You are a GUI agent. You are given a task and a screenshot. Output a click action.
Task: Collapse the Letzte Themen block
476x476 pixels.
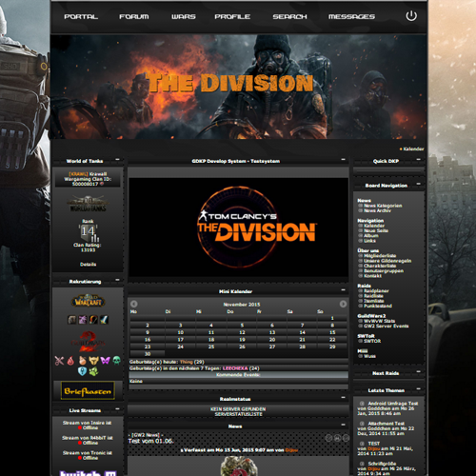418,388
